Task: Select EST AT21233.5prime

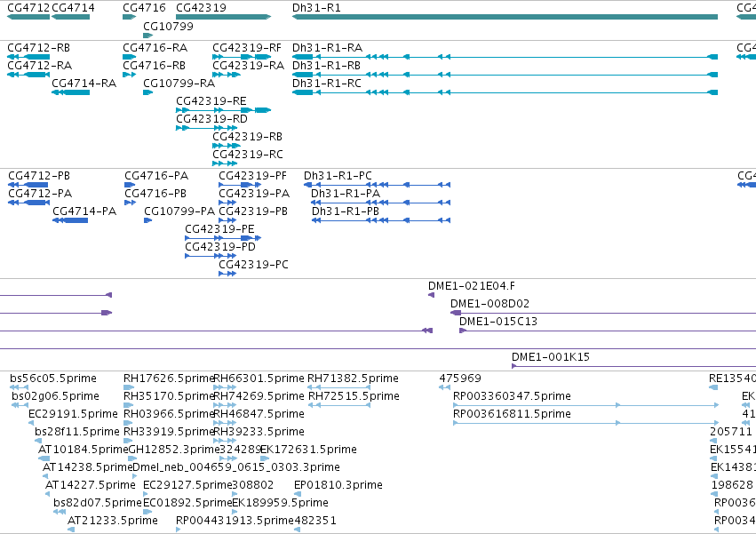Action: point(112,521)
